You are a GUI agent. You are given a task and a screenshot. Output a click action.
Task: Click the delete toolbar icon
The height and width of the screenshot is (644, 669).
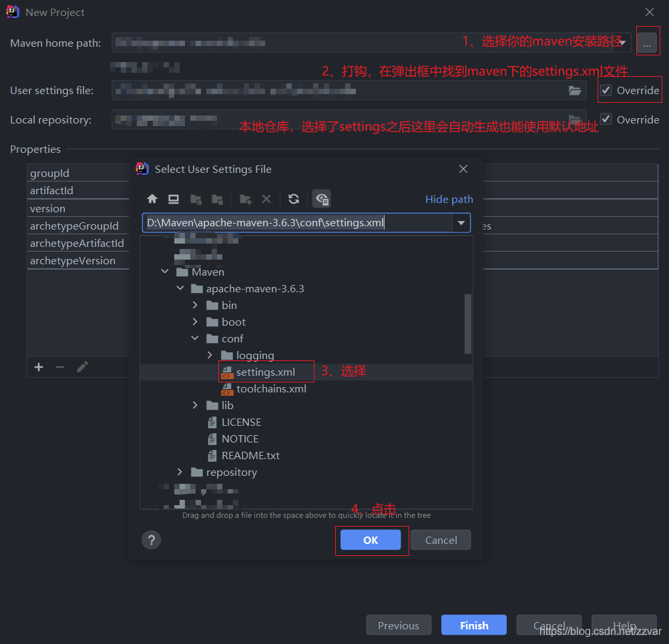tap(266, 199)
